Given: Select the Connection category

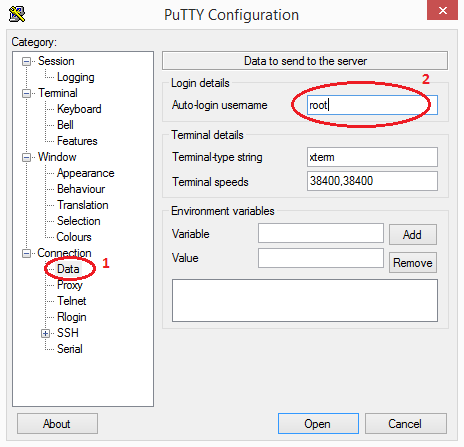Looking at the screenshot, I should pos(64,253).
